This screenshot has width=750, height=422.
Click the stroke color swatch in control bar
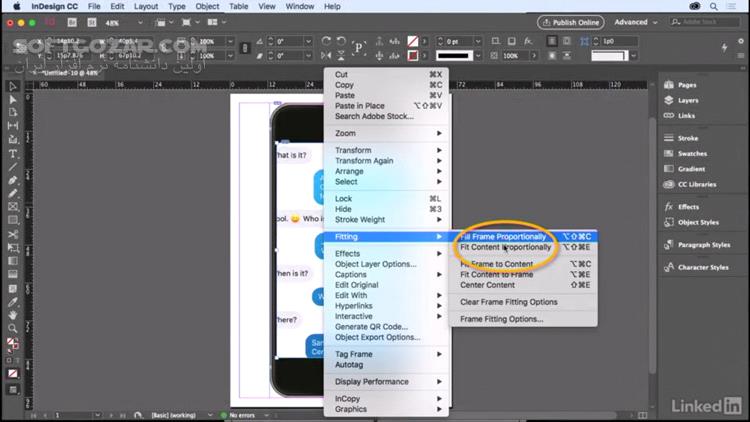tap(413, 56)
